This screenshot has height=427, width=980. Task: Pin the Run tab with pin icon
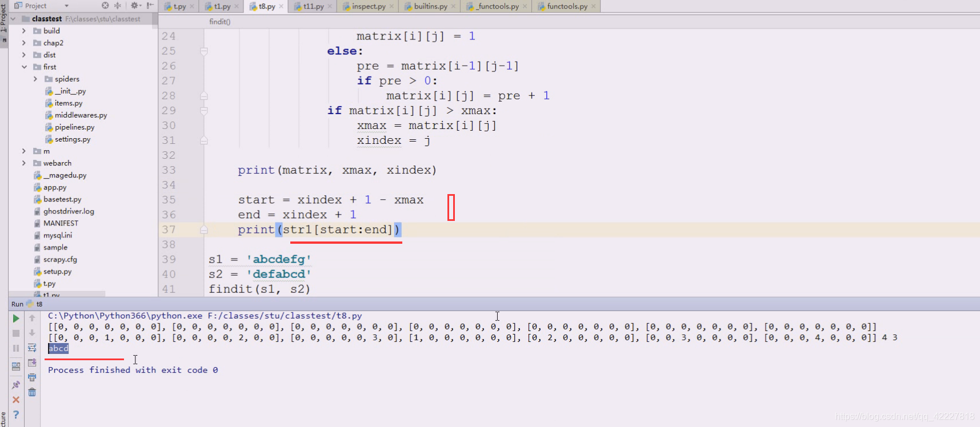[16, 385]
